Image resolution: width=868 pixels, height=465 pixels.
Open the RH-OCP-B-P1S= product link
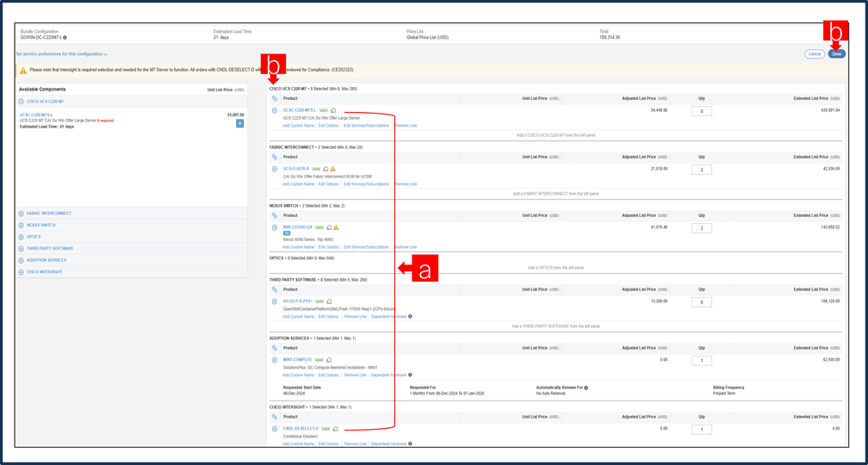[298, 301]
